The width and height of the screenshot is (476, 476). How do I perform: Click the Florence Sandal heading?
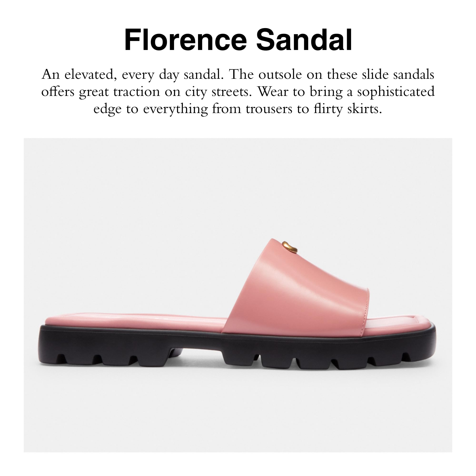pos(238,40)
